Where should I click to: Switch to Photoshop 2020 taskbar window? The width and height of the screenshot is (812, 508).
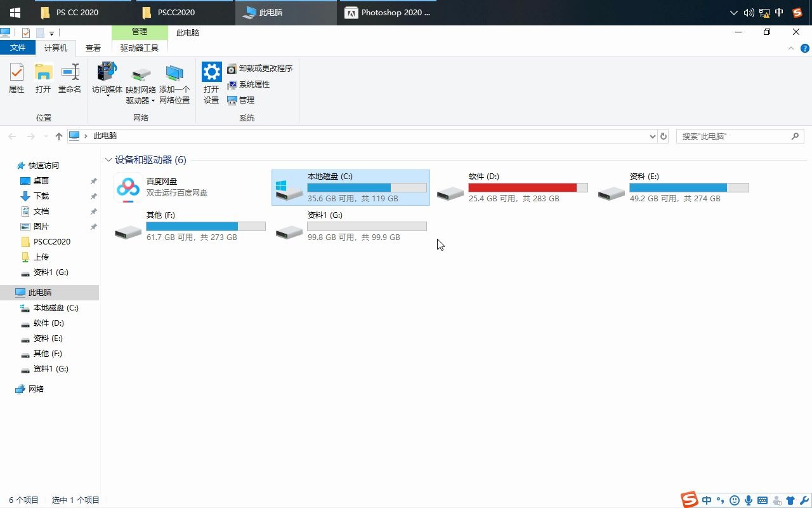point(387,13)
